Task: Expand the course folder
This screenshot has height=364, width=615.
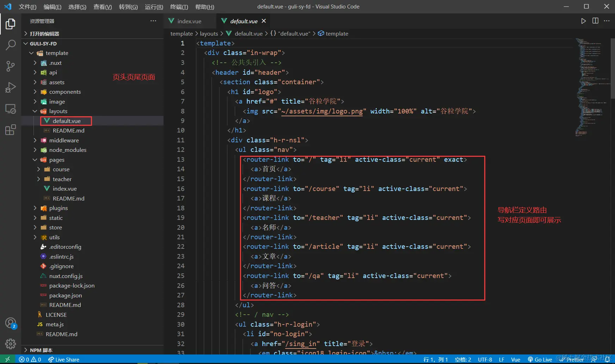Action: click(93, 169)
